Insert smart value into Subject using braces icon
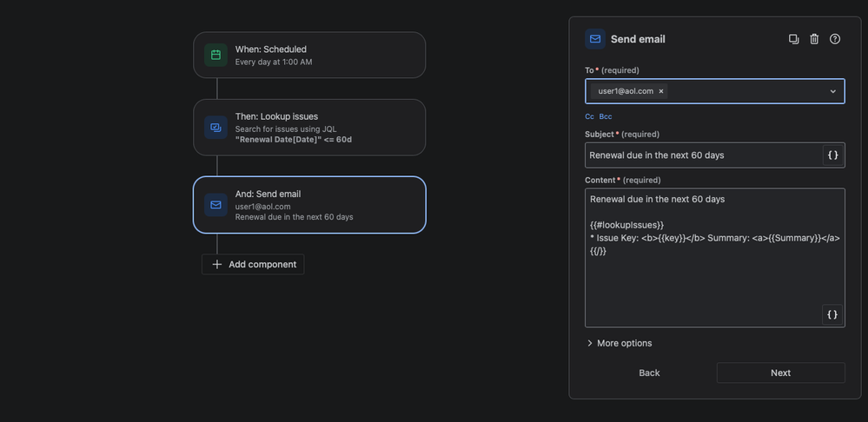Viewport: 868px width, 422px height. tap(832, 155)
